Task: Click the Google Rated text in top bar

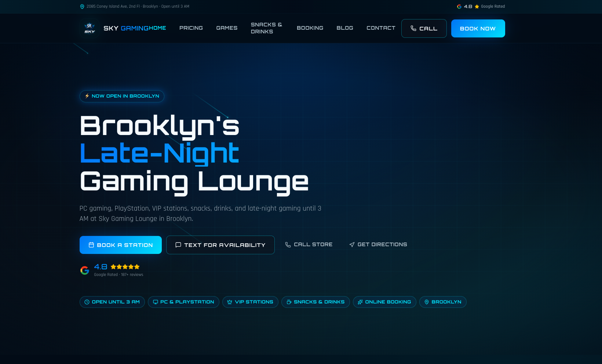Action: point(493,7)
